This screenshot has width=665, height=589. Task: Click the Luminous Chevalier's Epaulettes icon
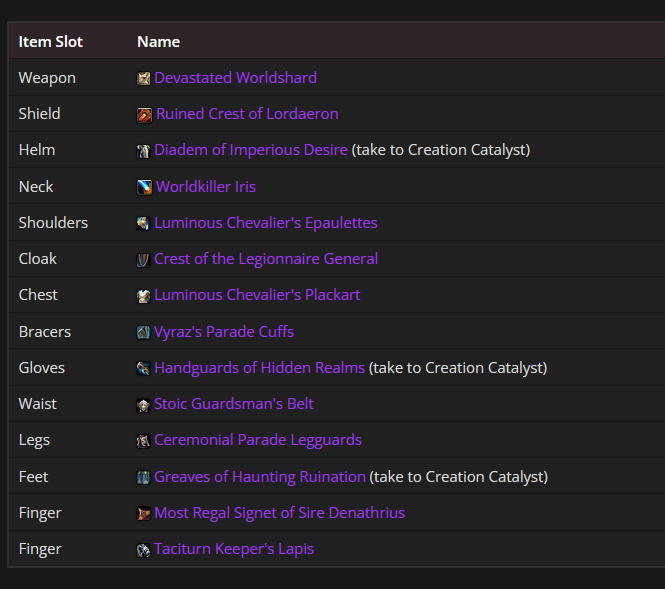[143, 223]
